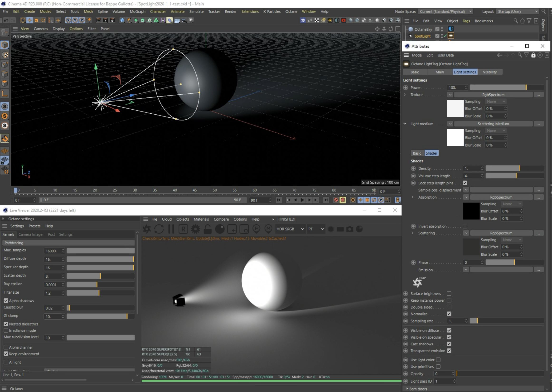
Task: Click the Scattering Medium button
Action: tap(493, 124)
